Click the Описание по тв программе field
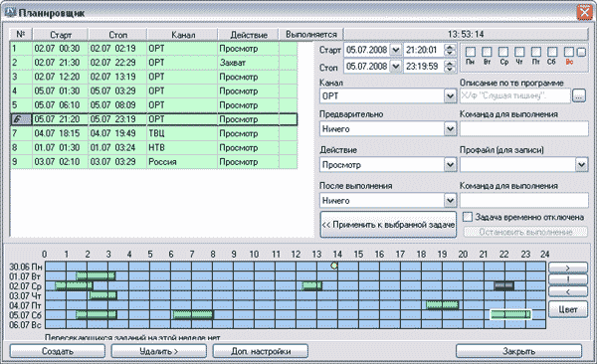This screenshot has width=597, height=364. point(515,95)
